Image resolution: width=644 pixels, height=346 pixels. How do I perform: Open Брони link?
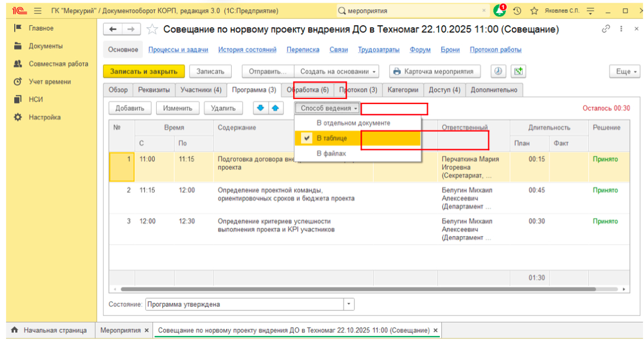[x=450, y=50]
